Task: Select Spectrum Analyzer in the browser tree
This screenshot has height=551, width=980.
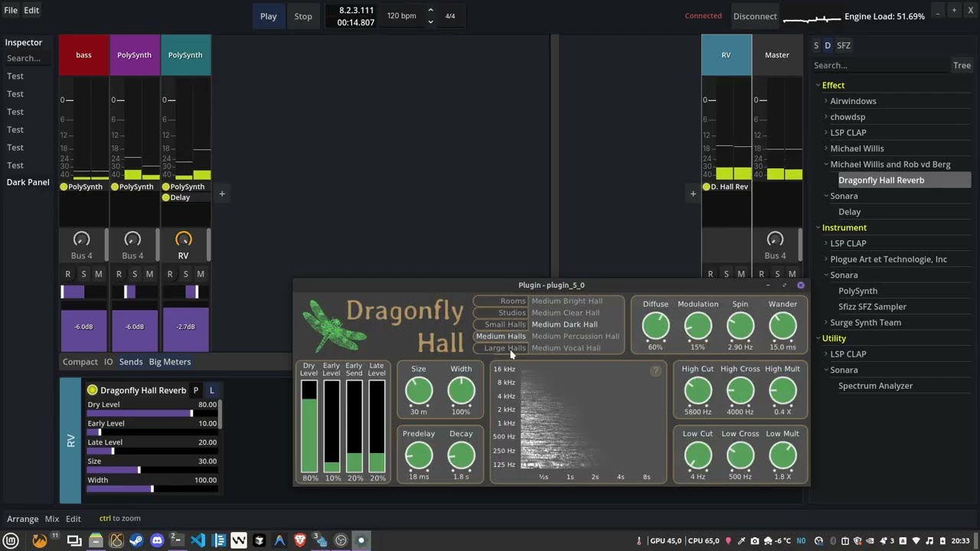Action: pyautogui.click(x=875, y=386)
